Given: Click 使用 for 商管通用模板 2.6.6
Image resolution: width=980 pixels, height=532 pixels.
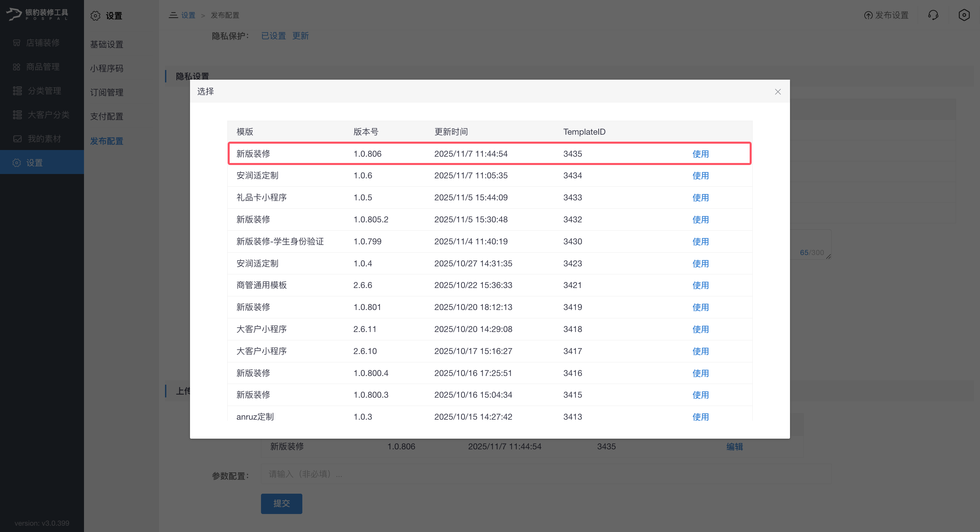Looking at the screenshot, I should pyautogui.click(x=700, y=285).
